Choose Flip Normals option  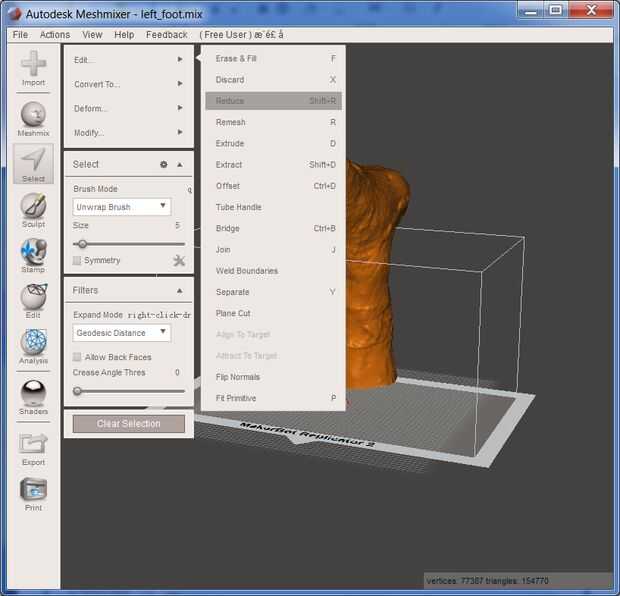click(x=273, y=377)
